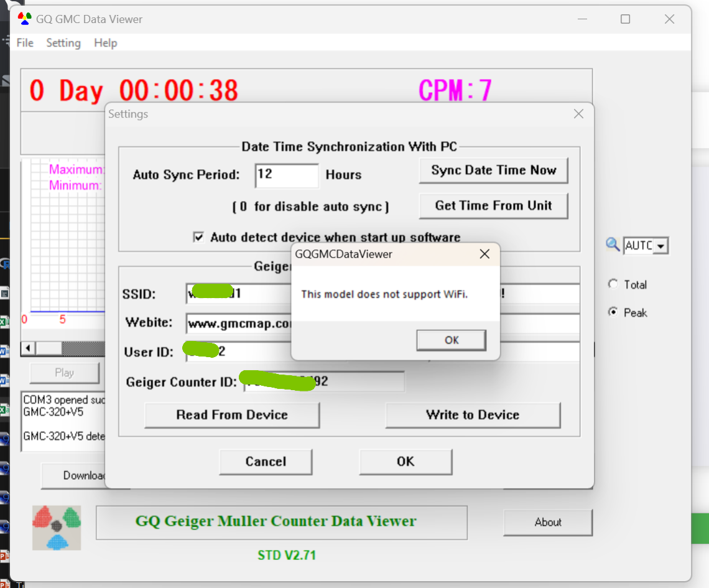The height and width of the screenshot is (588, 709).
Task: Click the User ID input field
Action: tap(238, 352)
